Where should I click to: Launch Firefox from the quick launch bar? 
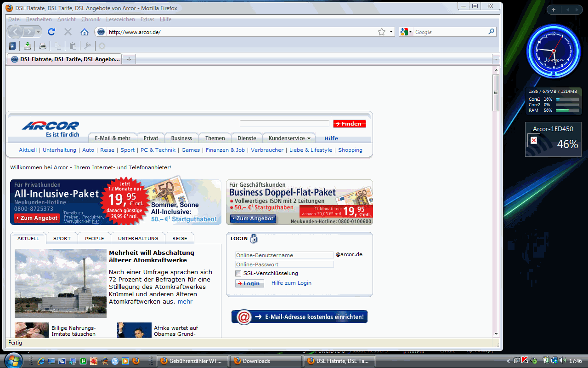click(x=136, y=361)
